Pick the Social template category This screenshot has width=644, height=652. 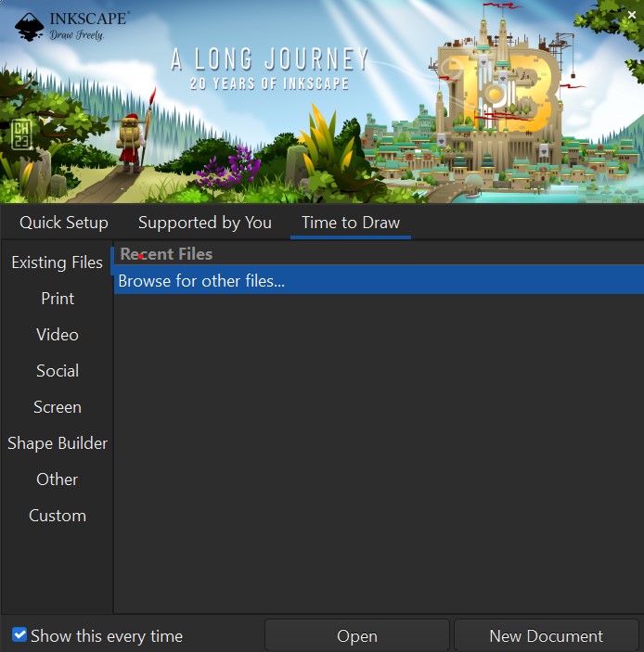point(57,371)
